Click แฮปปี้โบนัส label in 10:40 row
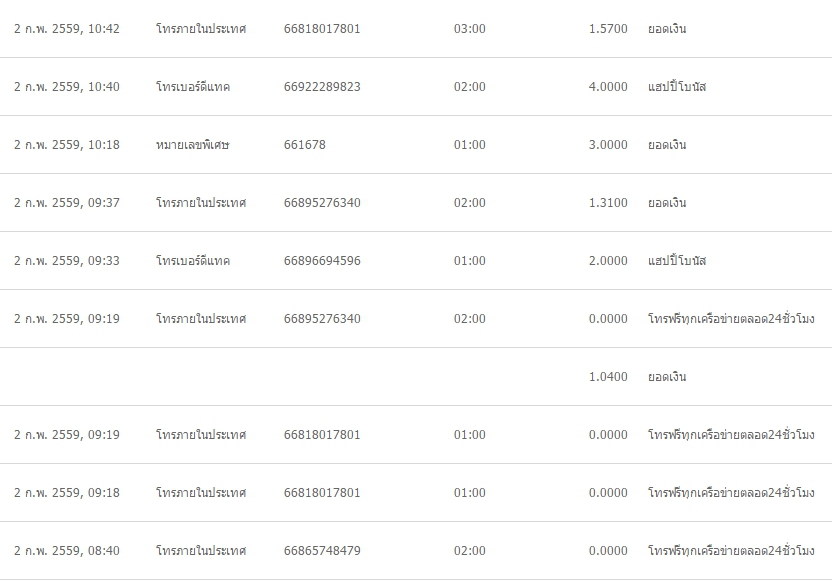 click(677, 86)
